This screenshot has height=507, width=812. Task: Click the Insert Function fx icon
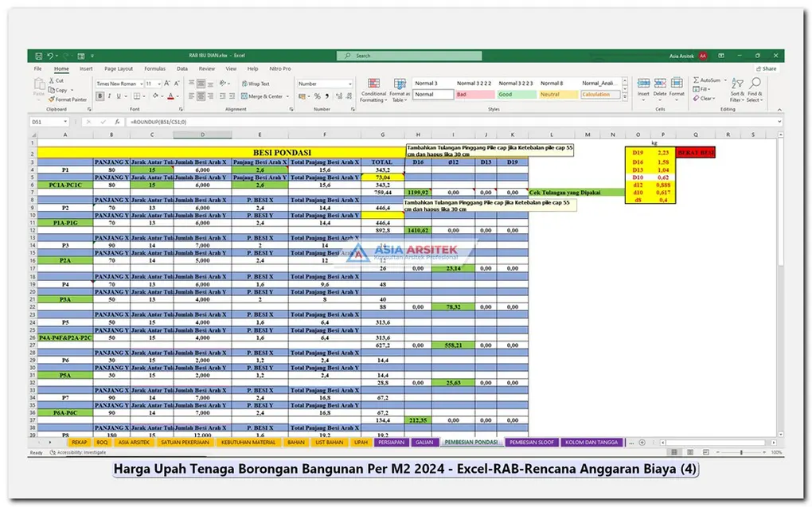coord(118,122)
